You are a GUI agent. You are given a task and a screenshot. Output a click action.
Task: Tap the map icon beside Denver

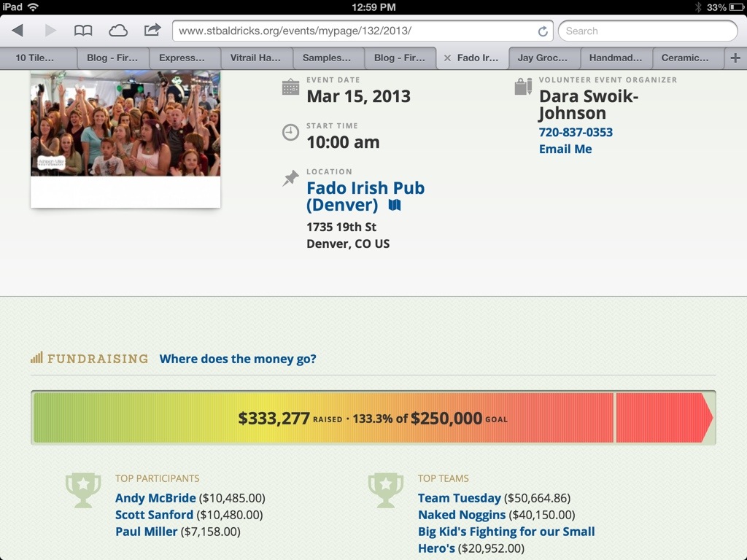(x=395, y=206)
